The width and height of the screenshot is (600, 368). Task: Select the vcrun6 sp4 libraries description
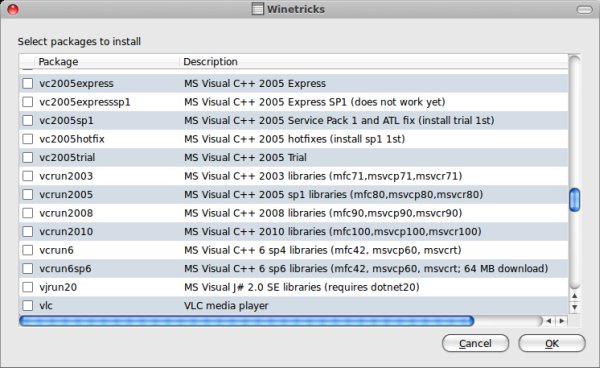(323, 250)
